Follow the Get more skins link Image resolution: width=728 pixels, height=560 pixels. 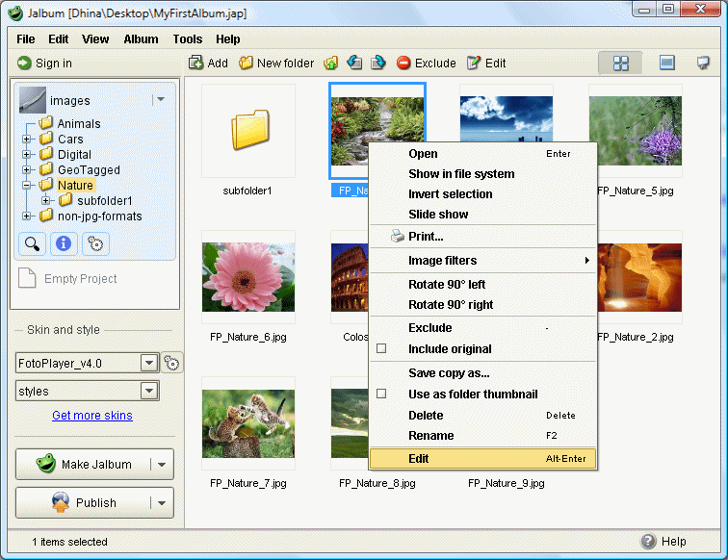(x=92, y=416)
